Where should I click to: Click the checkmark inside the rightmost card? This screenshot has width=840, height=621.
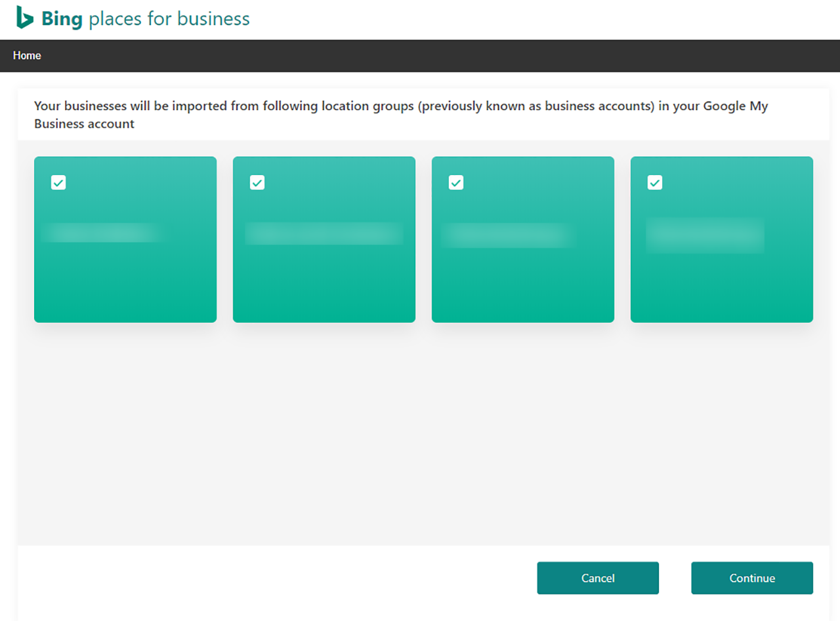click(654, 182)
